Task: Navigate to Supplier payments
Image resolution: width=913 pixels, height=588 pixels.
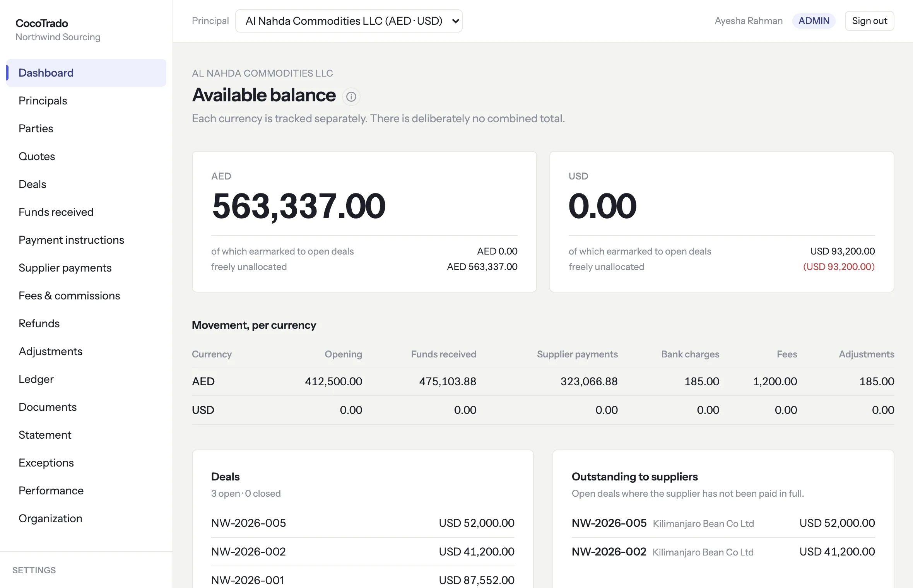Action: [x=86, y=268]
